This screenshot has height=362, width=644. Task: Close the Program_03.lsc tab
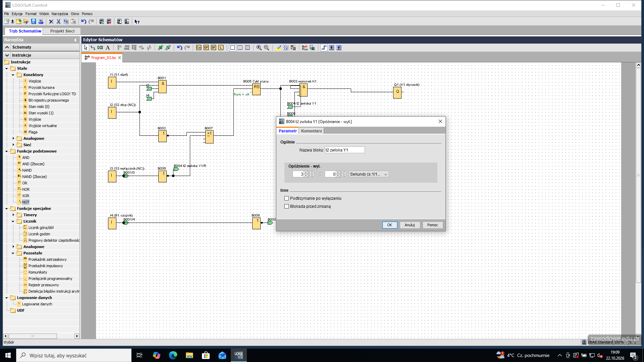[x=119, y=58]
